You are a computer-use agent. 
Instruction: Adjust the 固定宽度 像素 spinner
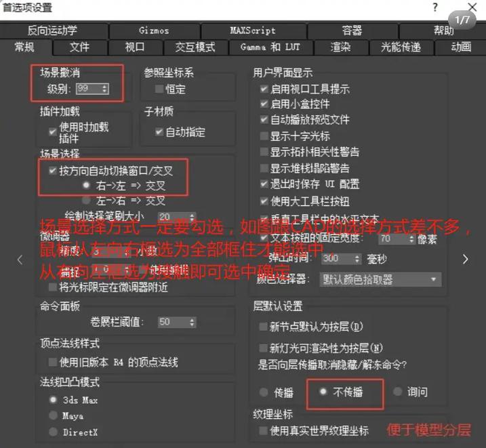point(411,239)
